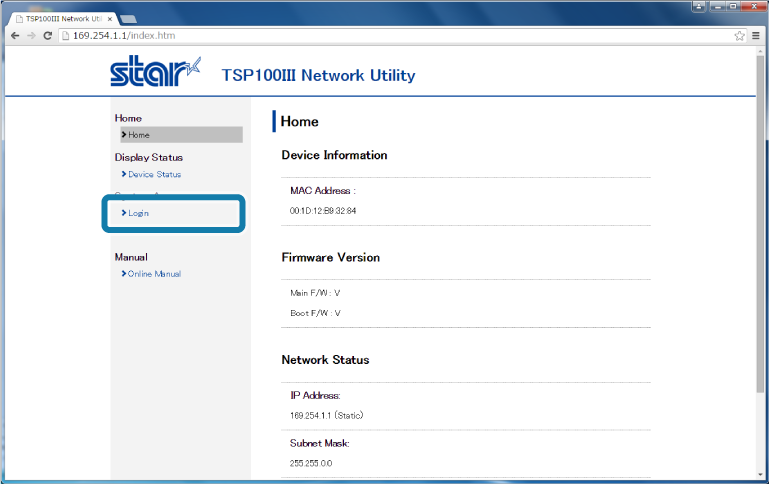Click the Manual sidebar heading
This screenshot has height=484, width=769.
pos(131,257)
